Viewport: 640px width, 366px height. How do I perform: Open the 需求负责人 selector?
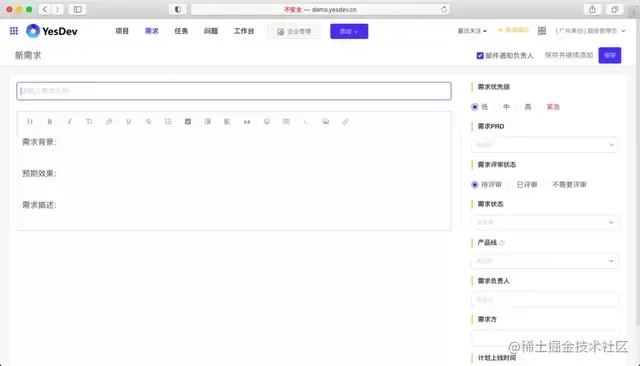click(545, 299)
